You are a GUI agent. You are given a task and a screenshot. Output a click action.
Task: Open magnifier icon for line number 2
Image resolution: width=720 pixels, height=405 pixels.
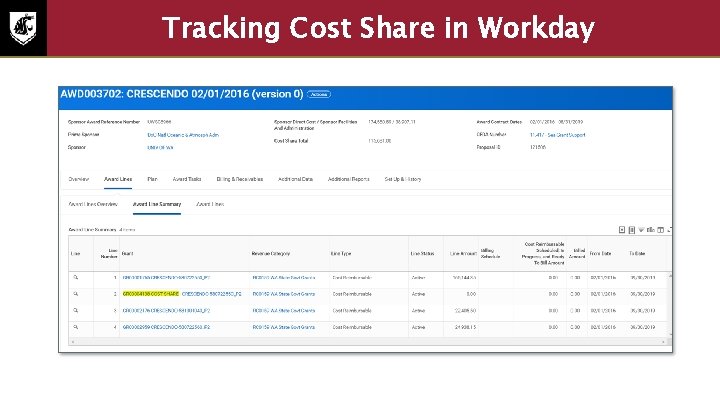(x=76, y=294)
